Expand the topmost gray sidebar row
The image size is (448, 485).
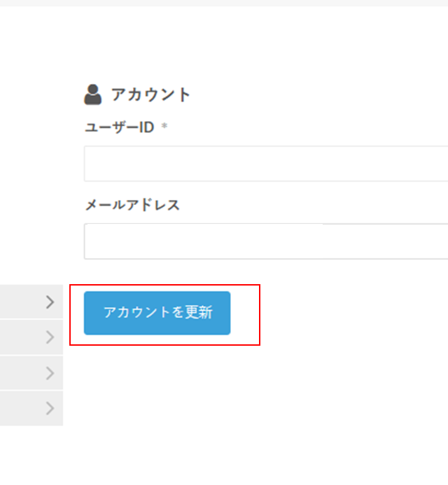tap(28, 302)
